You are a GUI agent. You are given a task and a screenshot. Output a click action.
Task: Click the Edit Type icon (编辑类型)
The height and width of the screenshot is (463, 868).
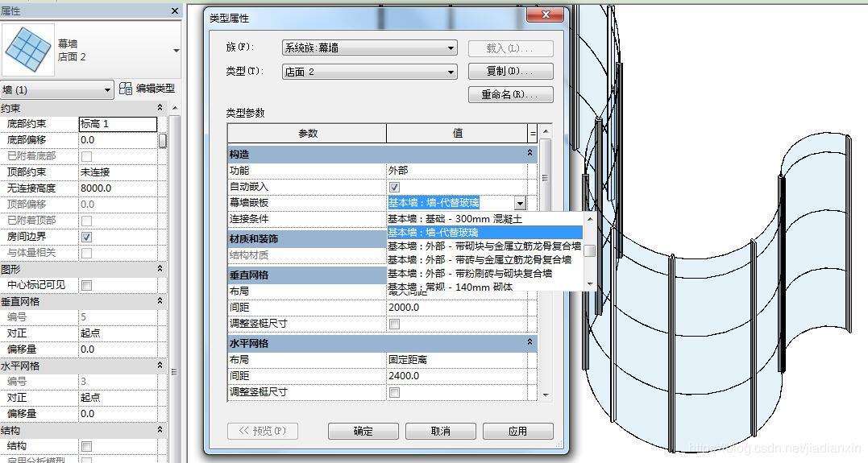(x=126, y=89)
